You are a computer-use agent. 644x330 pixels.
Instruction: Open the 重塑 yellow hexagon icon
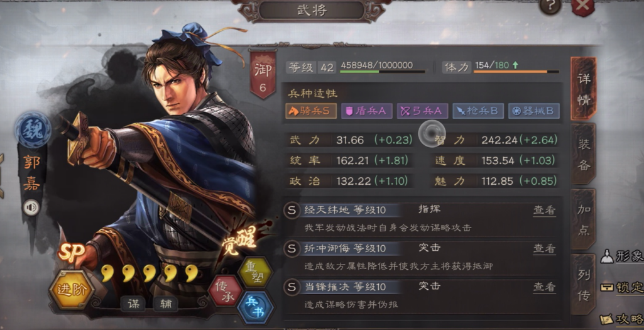pyautogui.click(x=255, y=272)
